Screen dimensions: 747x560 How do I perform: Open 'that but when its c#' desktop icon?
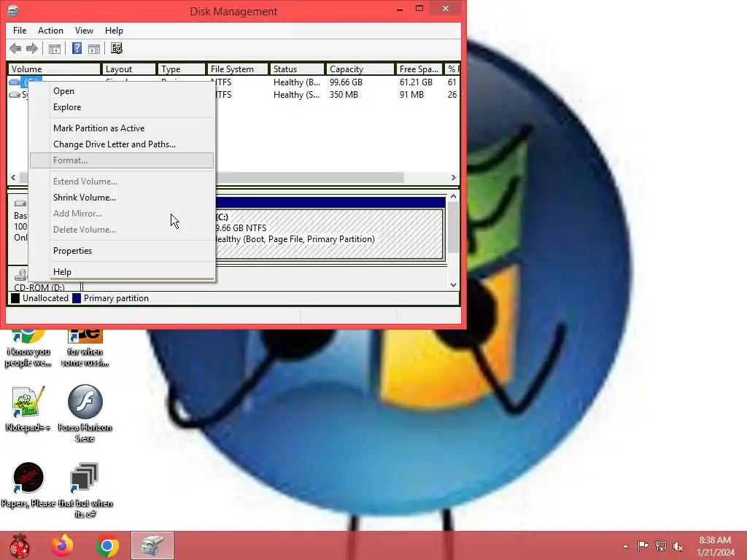coord(85,491)
